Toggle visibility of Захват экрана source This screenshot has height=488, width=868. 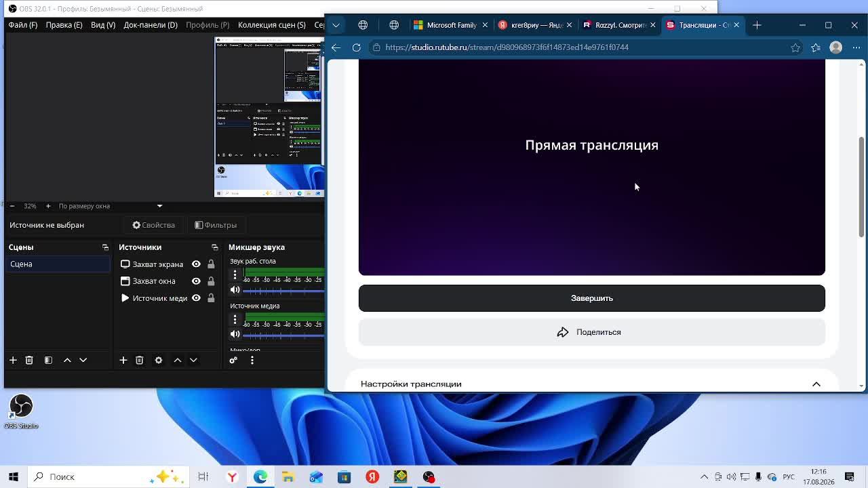point(196,264)
